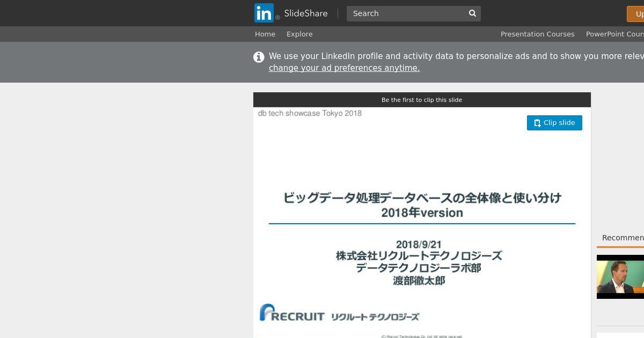
Task: Click the '2018年version' subtitle on slide
Action: click(x=422, y=213)
